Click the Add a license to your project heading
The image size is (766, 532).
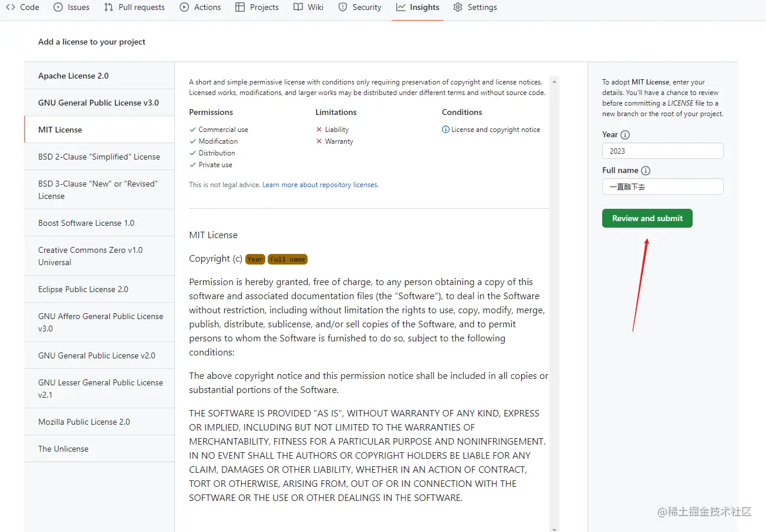pos(92,42)
